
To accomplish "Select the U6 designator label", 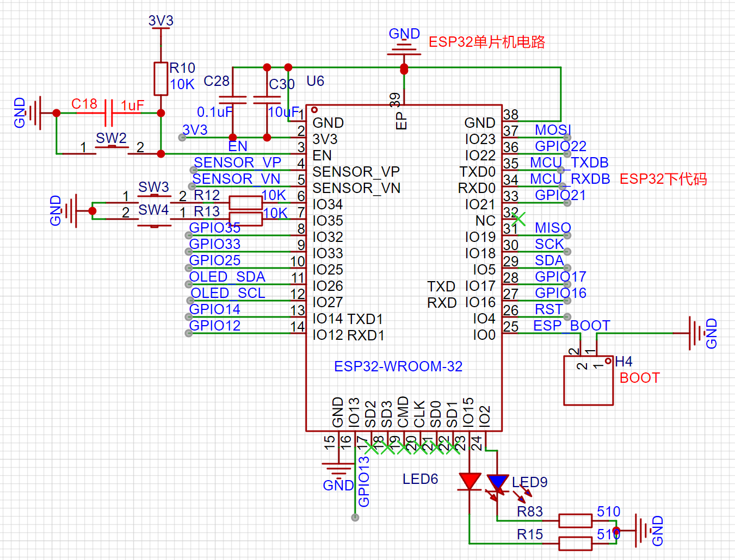I will click(315, 81).
